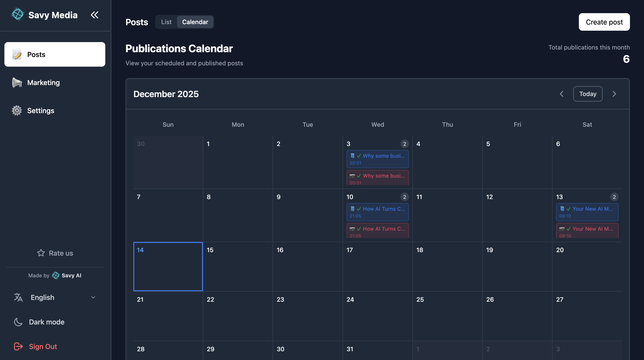The image size is (644, 360).
Task: Collapse the sidebar with the double chevron
Action: (x=95, y=15)
